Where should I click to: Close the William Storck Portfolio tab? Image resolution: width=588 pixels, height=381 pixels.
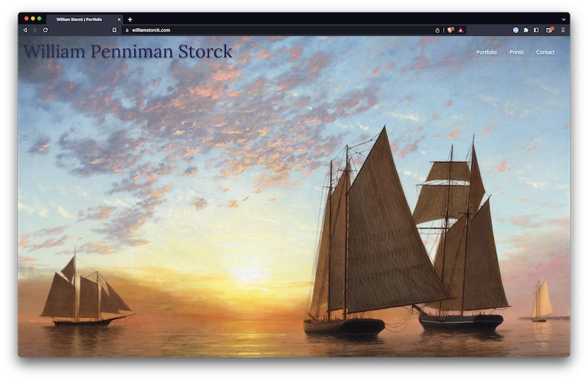pos(119,20)
